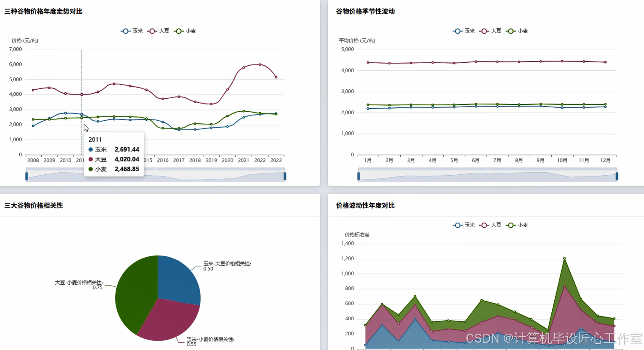Toggle 玉米 area in volatility chart legend
Screen dimensions: 644x350
464,225
